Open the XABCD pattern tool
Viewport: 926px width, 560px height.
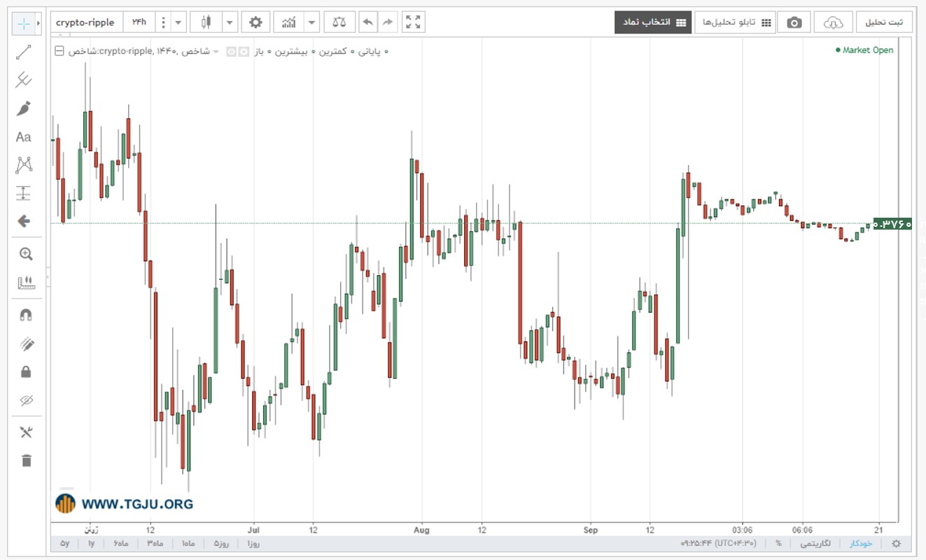(24, 165)
